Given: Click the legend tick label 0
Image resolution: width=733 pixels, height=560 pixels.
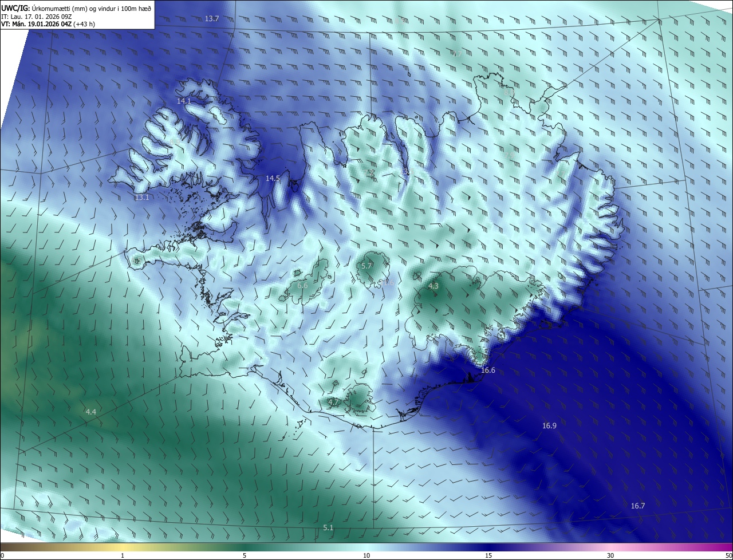Looking at the screenshot, I should click(2, 555).
